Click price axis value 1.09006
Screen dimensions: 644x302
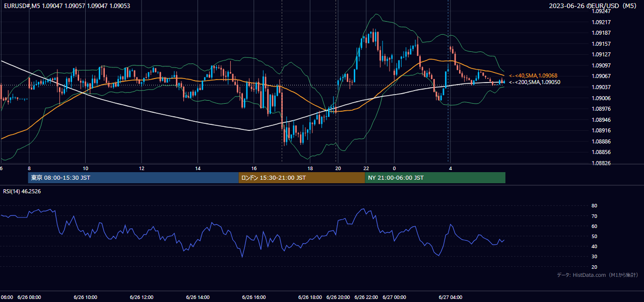tap(601, 98)
